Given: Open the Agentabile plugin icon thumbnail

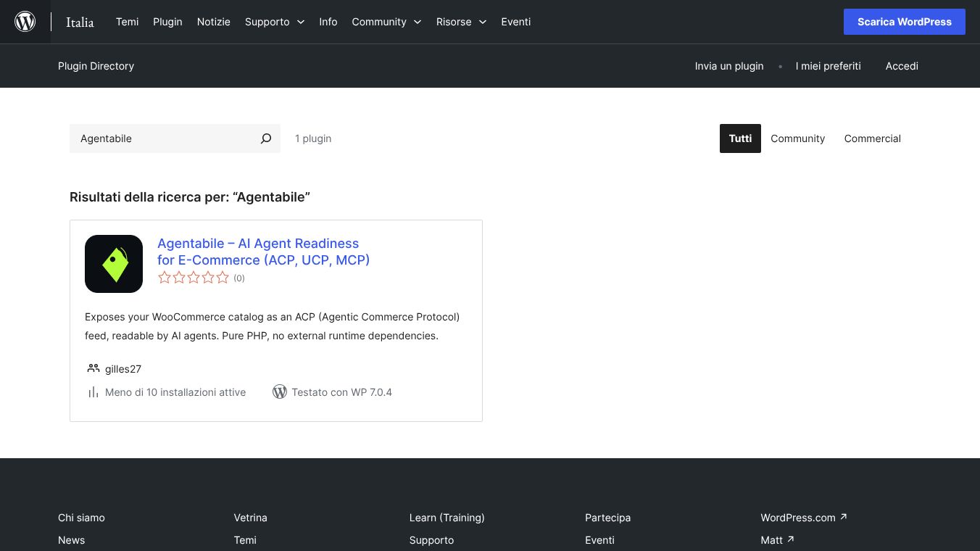Looking at the screenshot, I should point(114,264).
